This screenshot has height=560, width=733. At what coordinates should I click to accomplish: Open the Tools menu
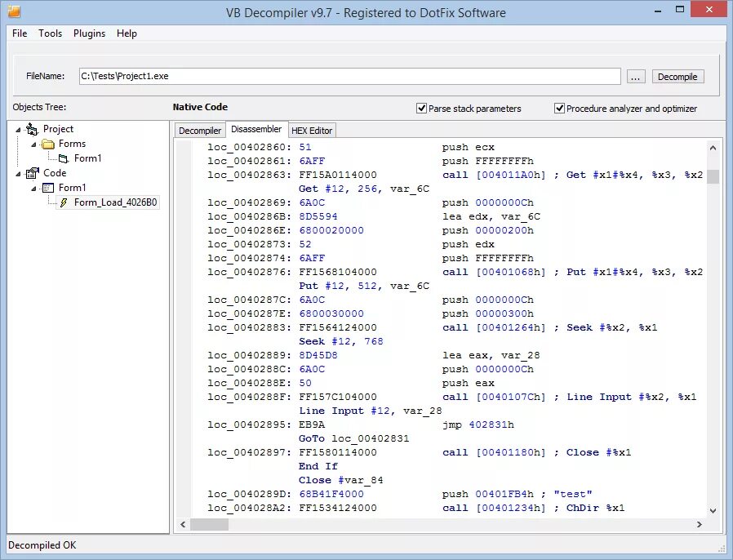50,33
